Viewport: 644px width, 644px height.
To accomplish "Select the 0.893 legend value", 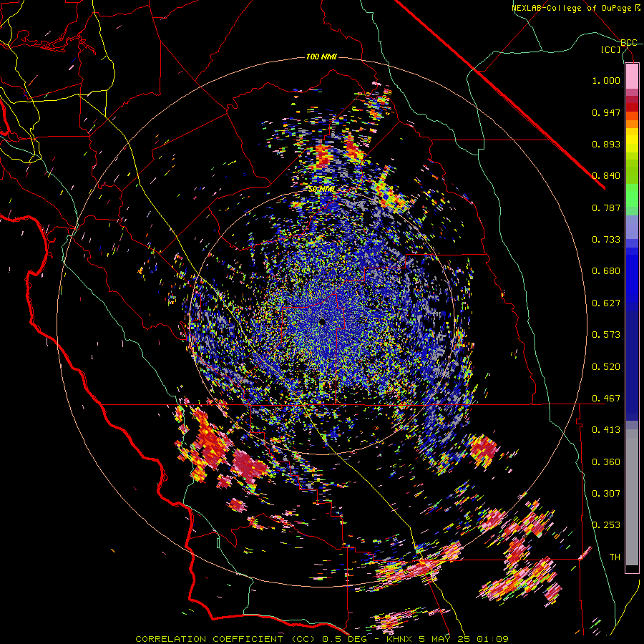I will tap(606, 144).
